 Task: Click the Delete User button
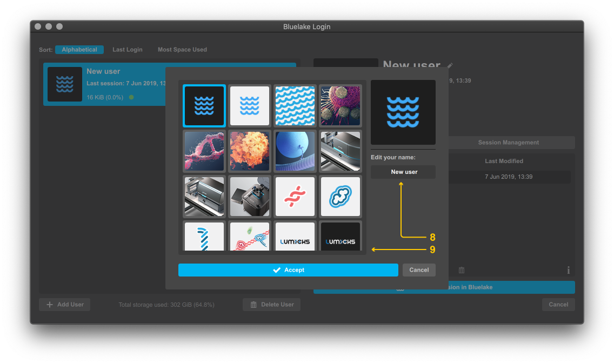point(271,305)
